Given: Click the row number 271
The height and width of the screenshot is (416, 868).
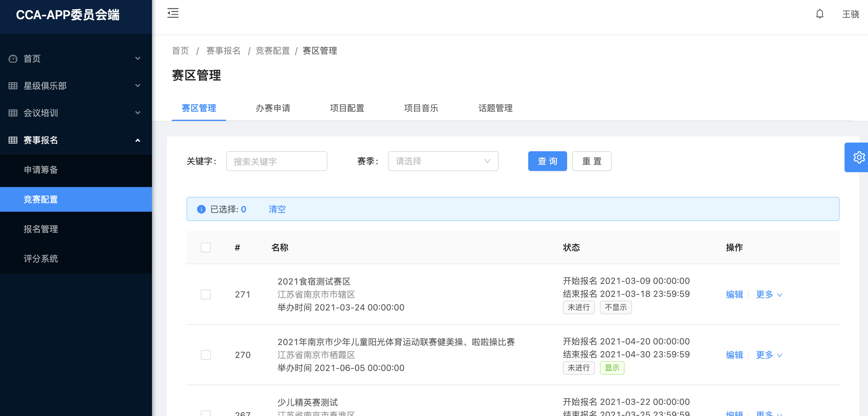Looking at the screenshot, I should 242,294.
